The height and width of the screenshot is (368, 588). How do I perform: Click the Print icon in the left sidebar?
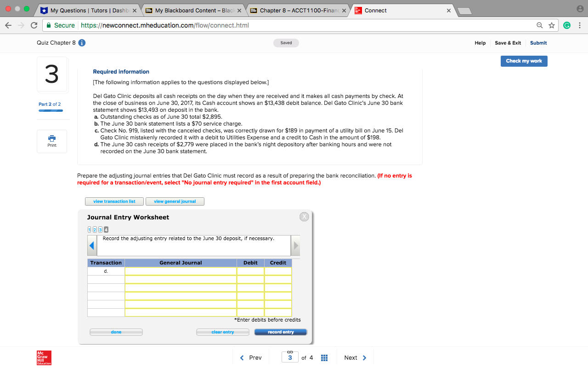pyautogui.click(x=51, y=141)
